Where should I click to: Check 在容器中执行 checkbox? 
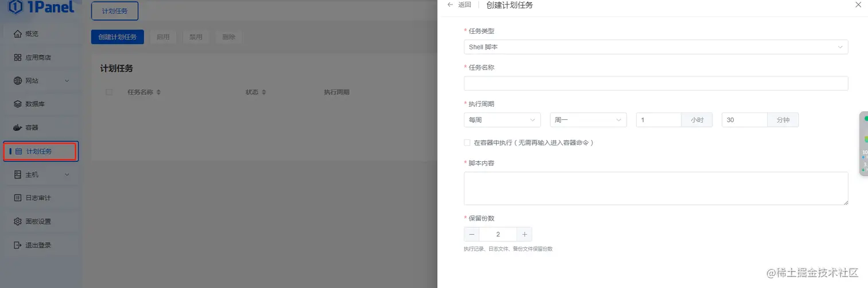click(x=467, y=142)
